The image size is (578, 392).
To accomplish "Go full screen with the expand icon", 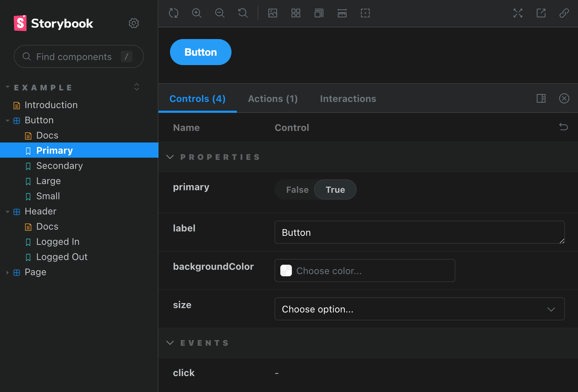I will [518, 13].
